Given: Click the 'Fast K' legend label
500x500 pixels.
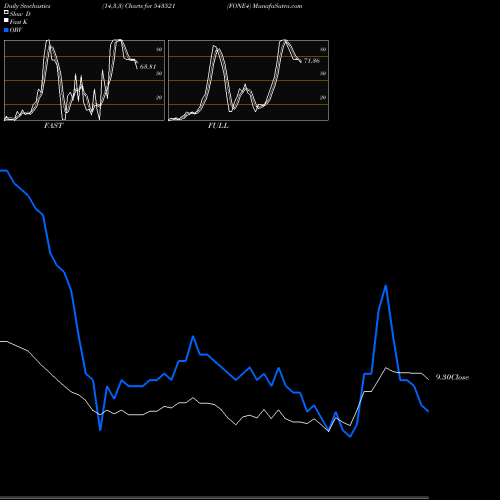Looking at the screenshot, I should (x=19, y=22).
